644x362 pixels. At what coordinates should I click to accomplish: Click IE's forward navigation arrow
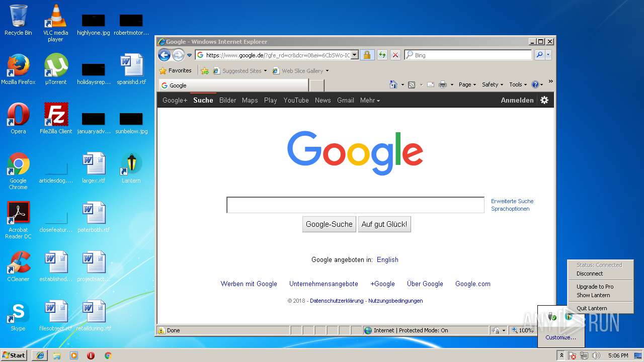178,55
